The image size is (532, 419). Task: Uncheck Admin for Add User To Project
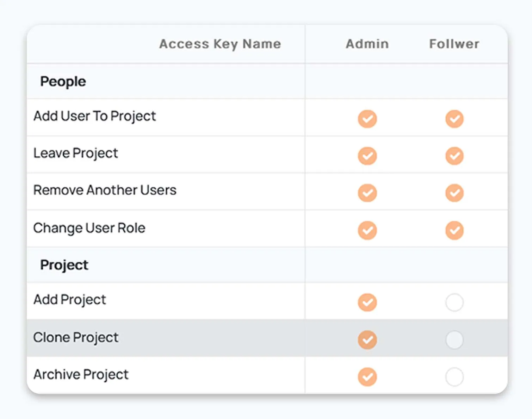click(367, 119)
